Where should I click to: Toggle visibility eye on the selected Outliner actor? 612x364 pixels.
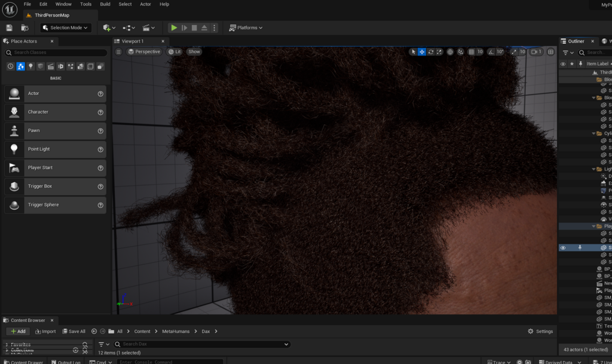562,247
